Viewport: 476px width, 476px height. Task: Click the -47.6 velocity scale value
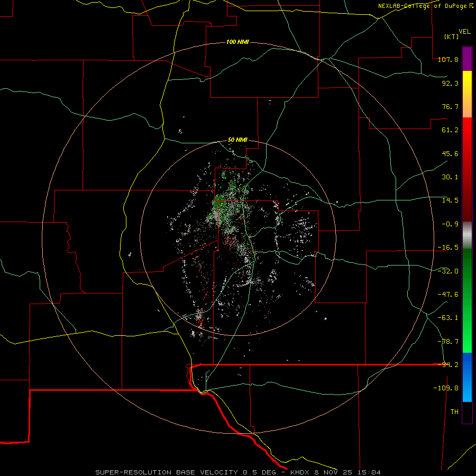448,295
